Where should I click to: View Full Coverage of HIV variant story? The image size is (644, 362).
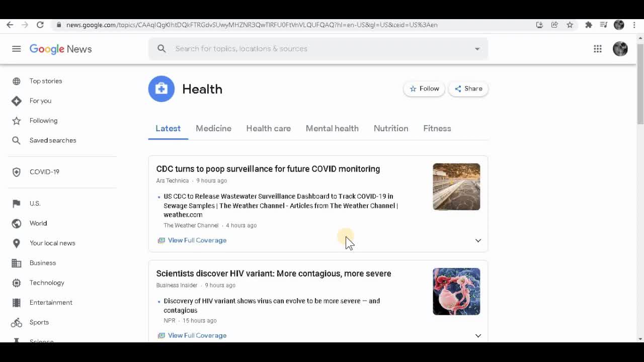pyautogui.click(x=192, y=335)
